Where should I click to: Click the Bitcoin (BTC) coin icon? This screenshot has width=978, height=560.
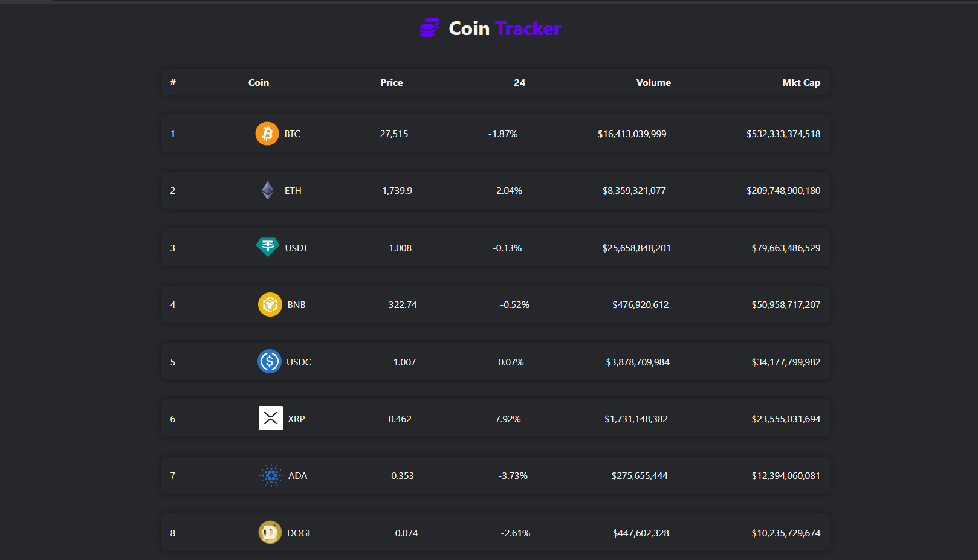coord(267,134)
